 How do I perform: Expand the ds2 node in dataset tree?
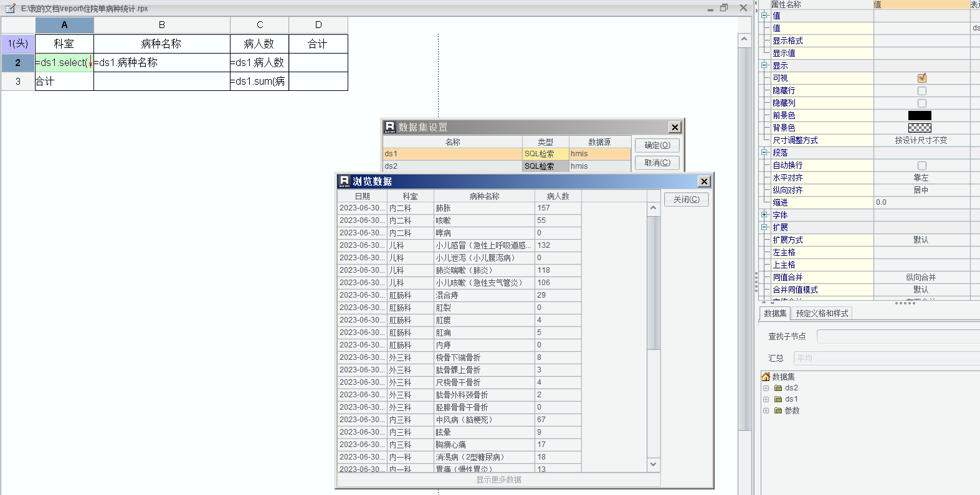click(x=766, y=388)
